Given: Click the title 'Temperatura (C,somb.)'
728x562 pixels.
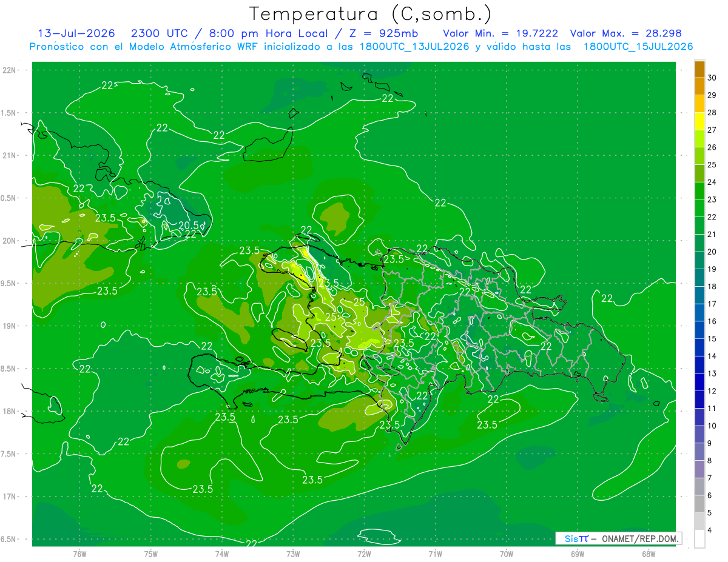Looking at the screenshot, I should 370,15.
